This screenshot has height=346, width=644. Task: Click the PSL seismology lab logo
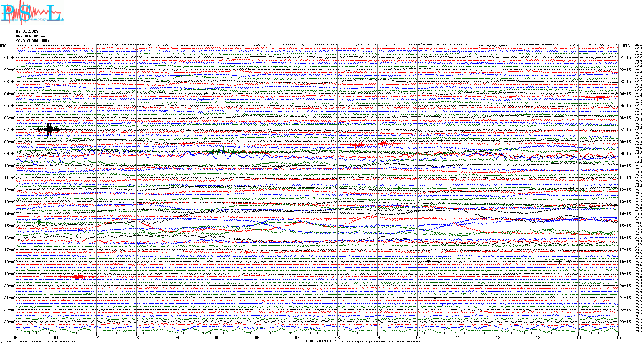pos(32,13)
